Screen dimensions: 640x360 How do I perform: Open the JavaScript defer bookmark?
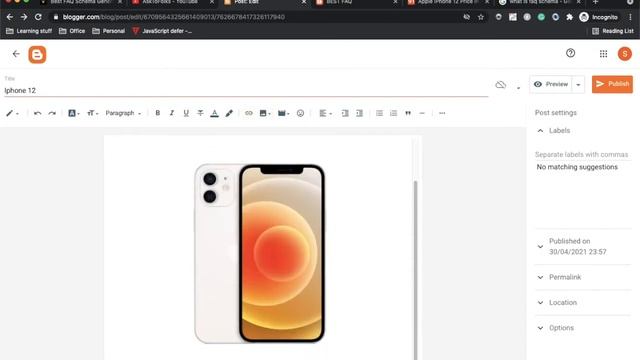162,31
